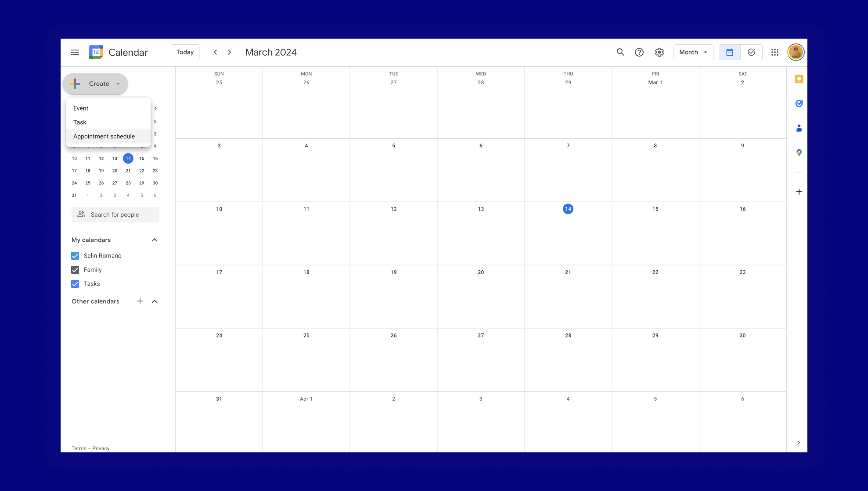Select Appointment schedule menu item
This screenshot has height=491, width=868.
click(104, 136)
